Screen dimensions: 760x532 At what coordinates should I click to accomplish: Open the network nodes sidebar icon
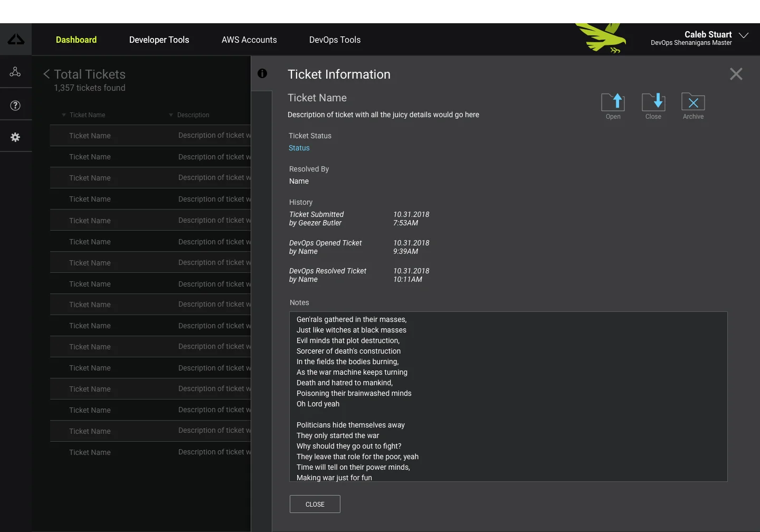[15, 72]
